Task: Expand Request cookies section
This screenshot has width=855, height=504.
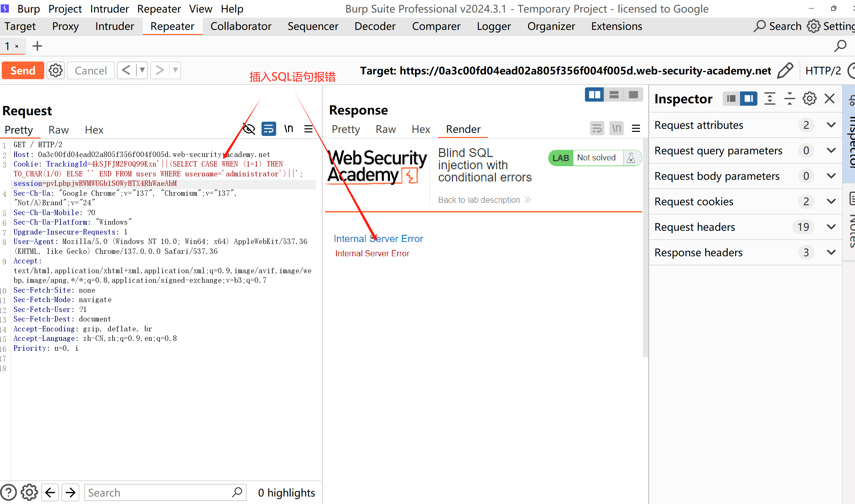Action: pyautogui.click(x=831, y=202)
